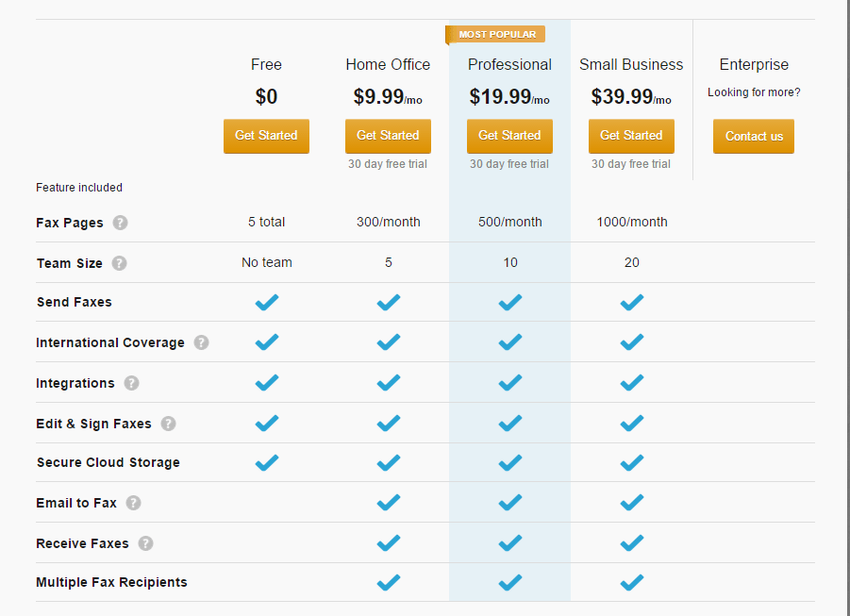Select Get Started for the Professional plan

coord(509,136)
